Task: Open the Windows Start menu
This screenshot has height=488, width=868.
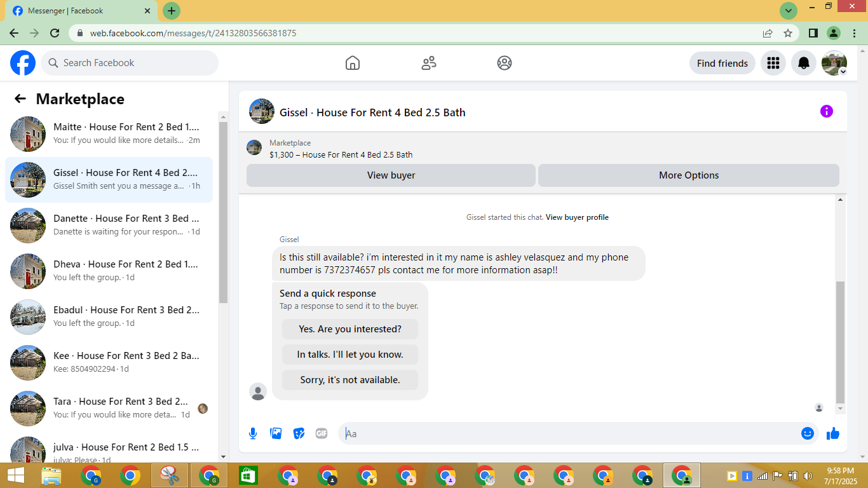Action: [16, 475]
